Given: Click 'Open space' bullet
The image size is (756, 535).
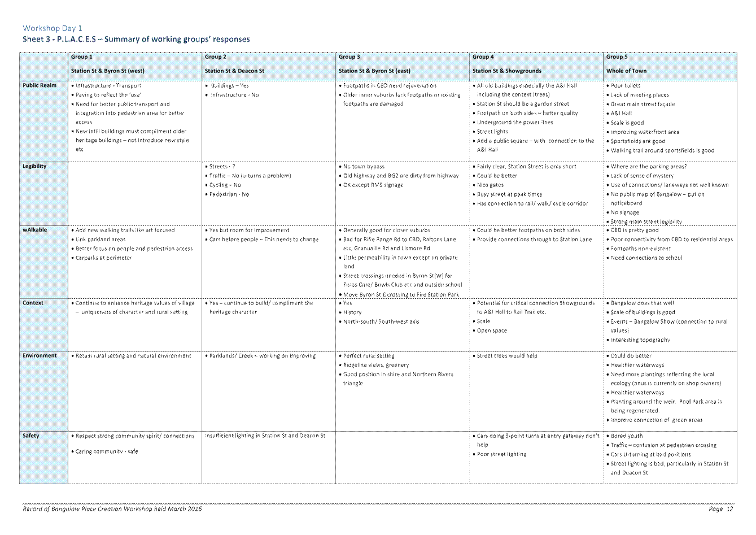Looking at the screenshot, I should (x=490, y=330).
